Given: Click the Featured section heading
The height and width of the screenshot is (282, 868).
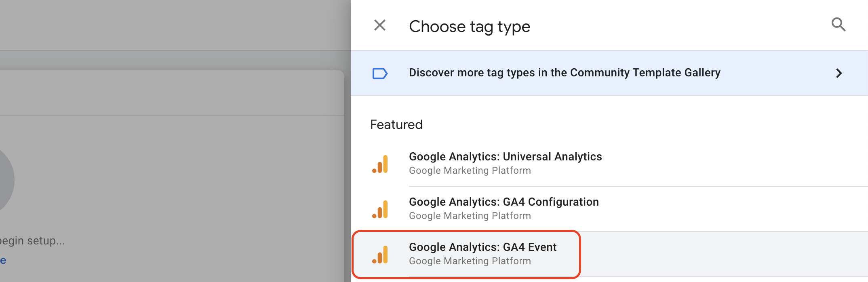Looking at the screenshot, I should (x=396, y=124).
